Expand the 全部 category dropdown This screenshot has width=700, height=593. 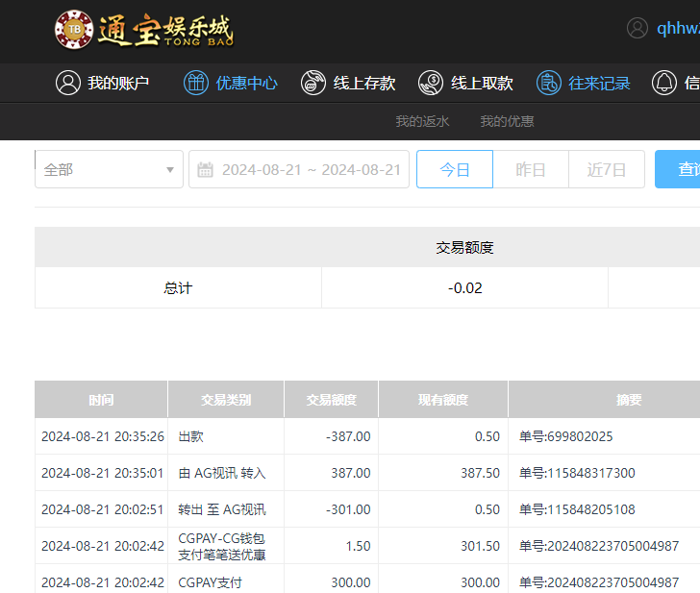pyautogui.click(x=109, y=169)
